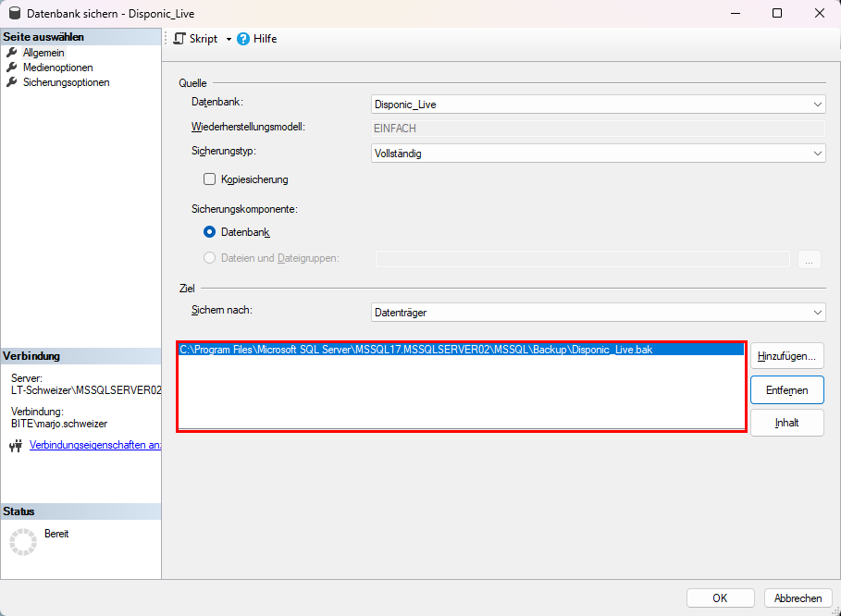Click the Entfernen button

(786, 390)
